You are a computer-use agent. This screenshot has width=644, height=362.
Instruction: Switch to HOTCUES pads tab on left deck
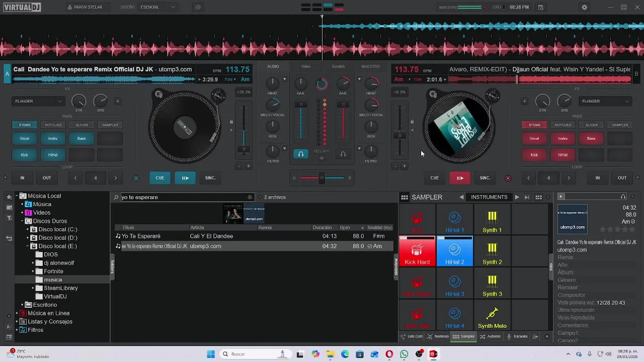(53, 125)
